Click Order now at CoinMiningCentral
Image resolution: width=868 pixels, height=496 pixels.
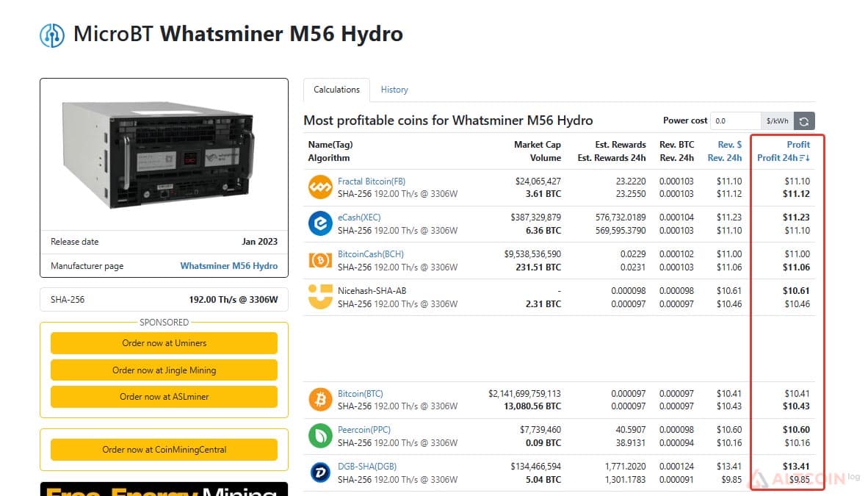coord(164,450)
